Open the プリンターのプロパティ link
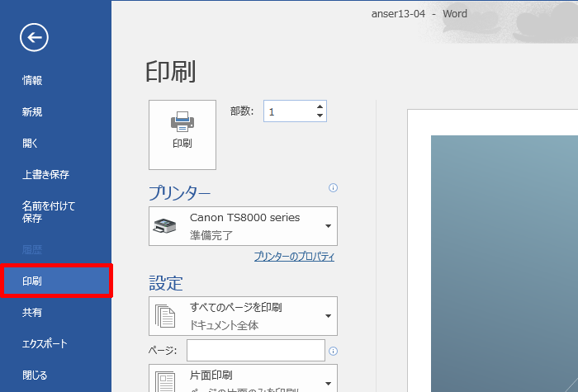The height and width of the screenshot is (392, 578). tap(294, 257)
